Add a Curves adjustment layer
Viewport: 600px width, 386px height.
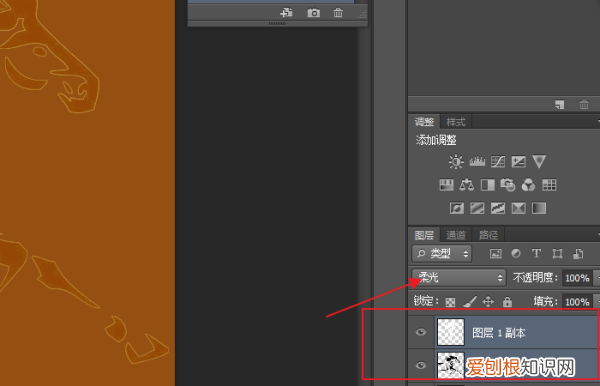pyautogui.click(x=498, y=162)
